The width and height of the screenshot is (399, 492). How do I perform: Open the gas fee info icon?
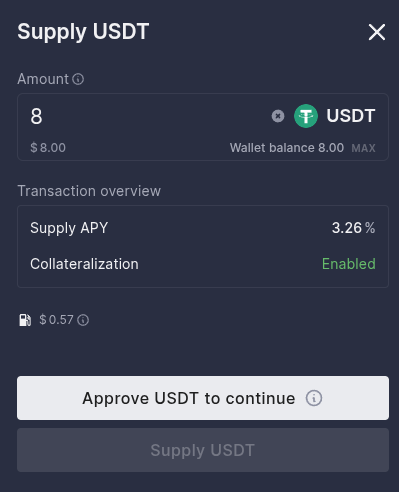click(x=83, y=320)
